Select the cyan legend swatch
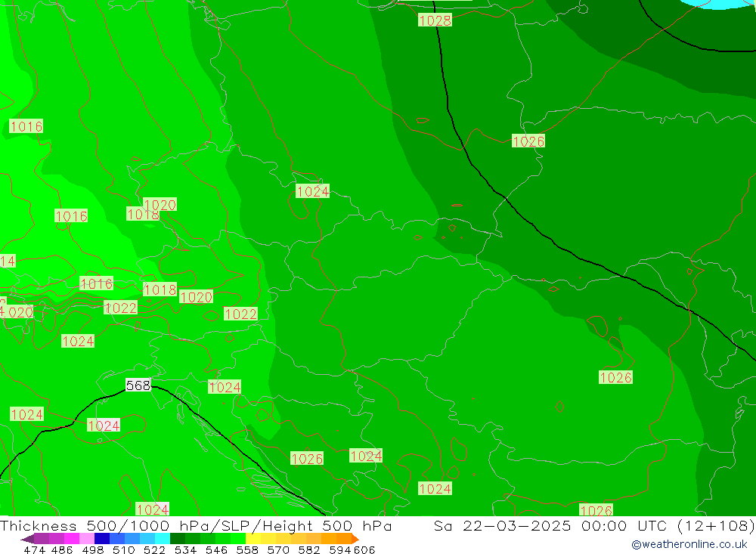756x554 pixels. click(x=163, y=539)
